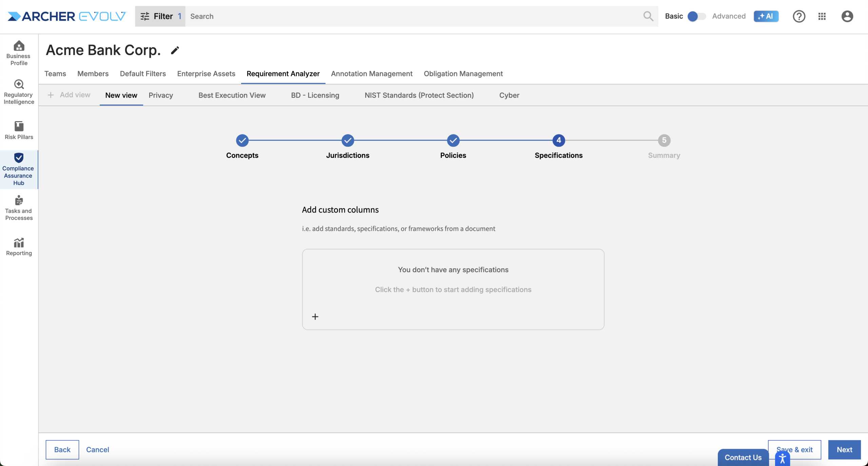Open the user account profile icon
868x466 pixels.
(847, 16)
